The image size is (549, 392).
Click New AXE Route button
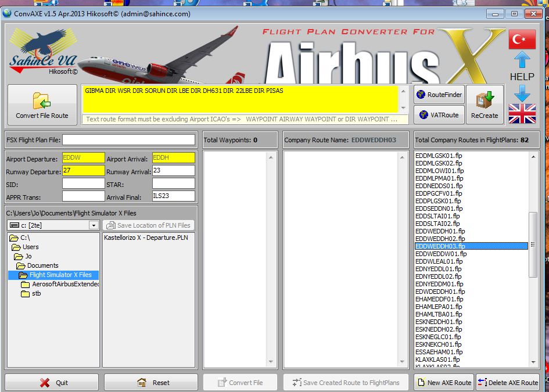(x=444, y=383)
